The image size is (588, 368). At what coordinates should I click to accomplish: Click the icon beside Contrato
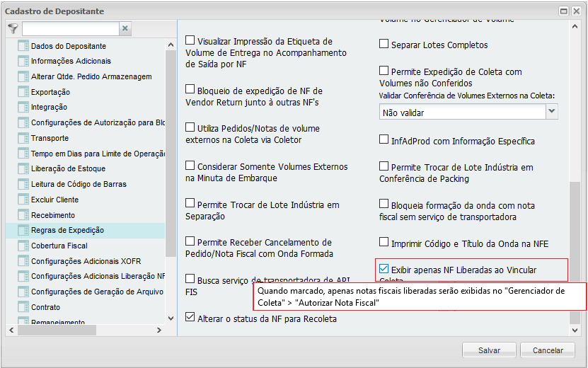pyautogui.click(x=23, y=307)
